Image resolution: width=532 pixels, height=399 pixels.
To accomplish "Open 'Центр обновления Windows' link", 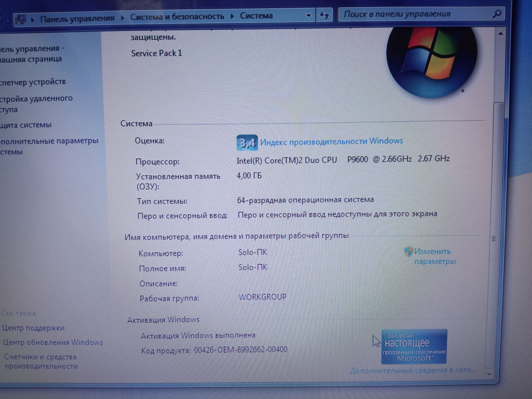I will click(x=53, y=342).
